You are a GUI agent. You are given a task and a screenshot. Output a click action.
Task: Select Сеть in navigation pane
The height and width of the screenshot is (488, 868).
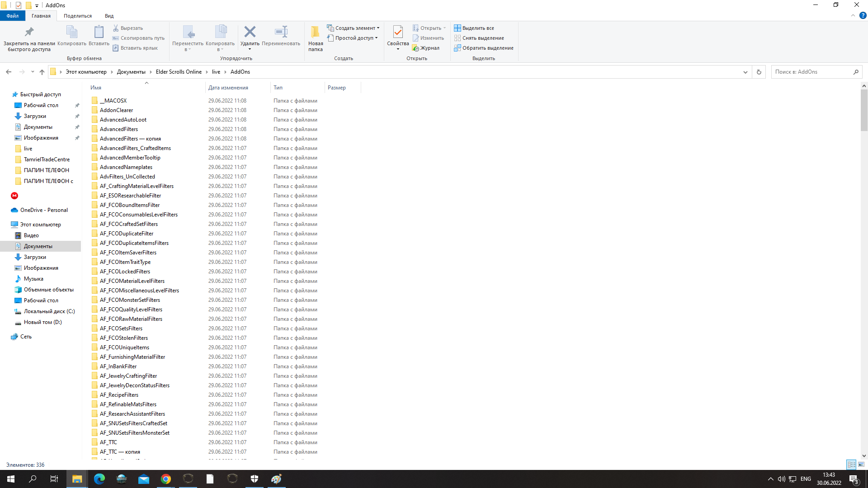click(26, 337)
